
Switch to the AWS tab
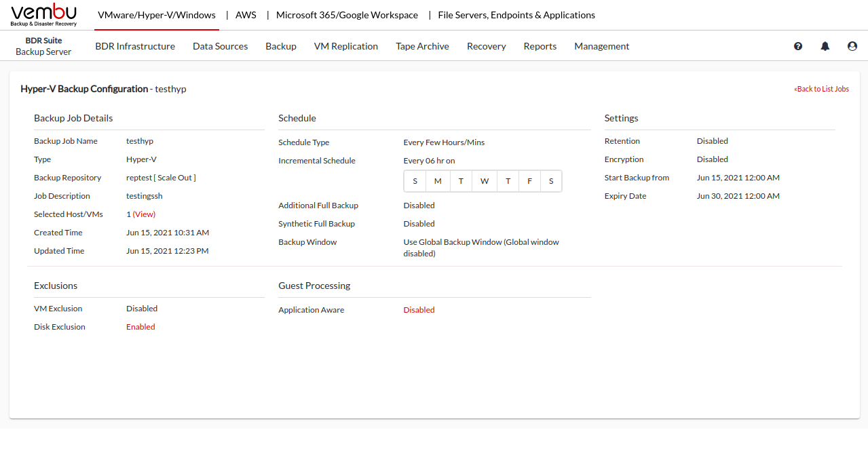(x=246, y=15)
